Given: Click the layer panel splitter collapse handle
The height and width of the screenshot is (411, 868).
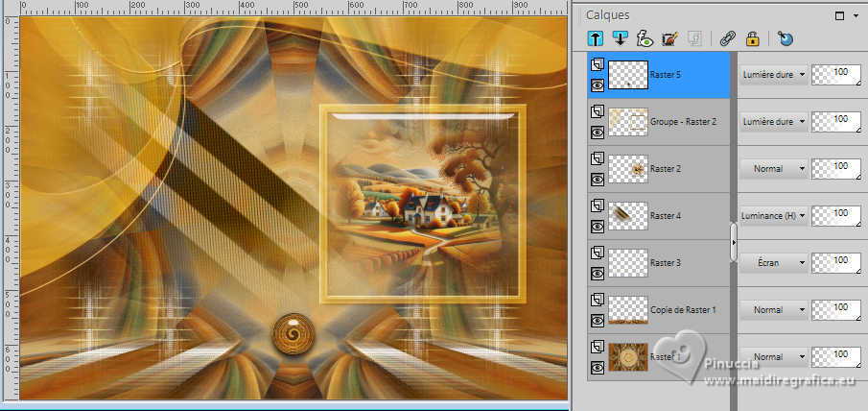Looking at the screenshot, I should [734, 240].
